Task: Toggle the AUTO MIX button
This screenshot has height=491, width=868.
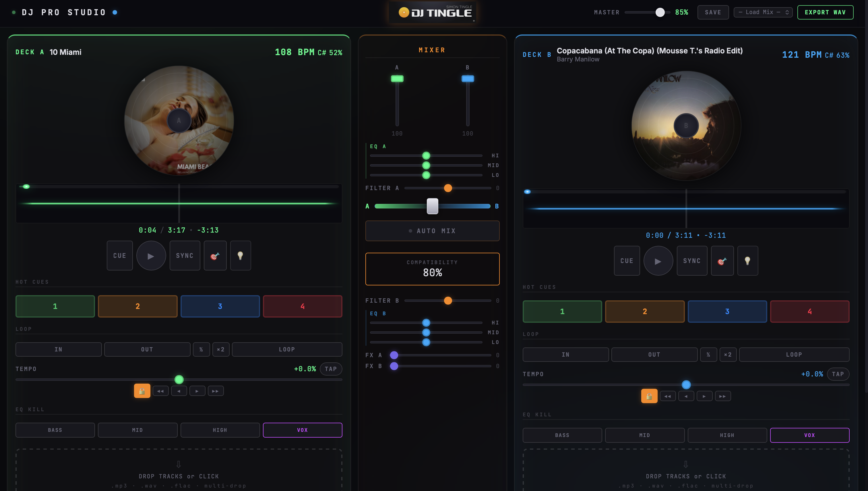Action: (x=432, y=231)
